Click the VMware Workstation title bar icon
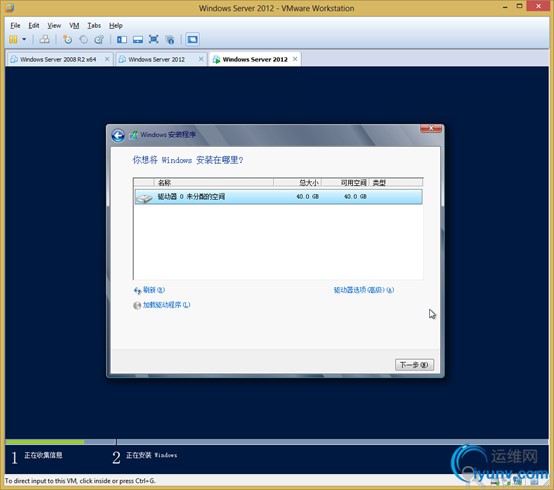This screenshot has width=554, height=490. (10, 7)
